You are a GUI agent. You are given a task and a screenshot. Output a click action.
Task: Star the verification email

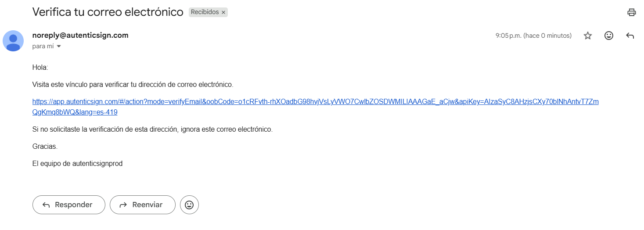pos(588,36)
